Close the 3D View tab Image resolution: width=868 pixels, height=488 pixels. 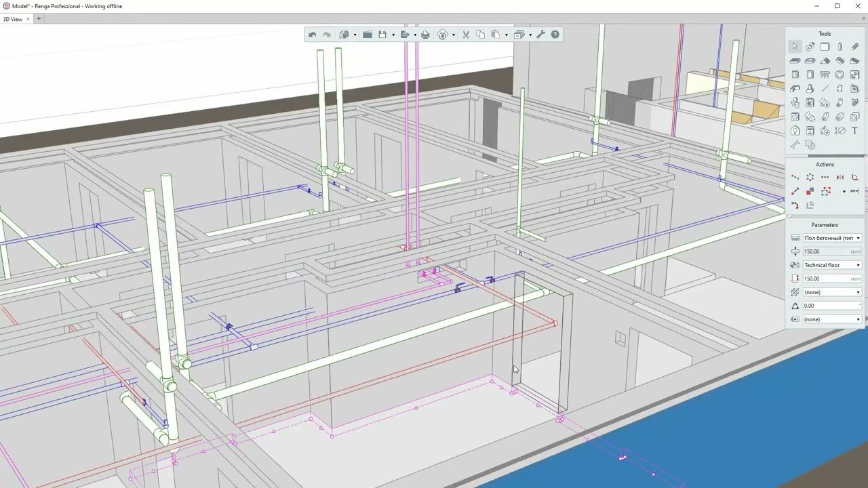(x=28, y=19)
